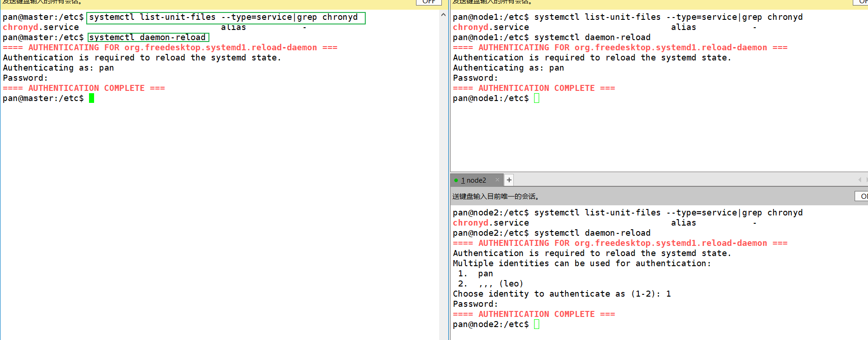
Task: Click 'Authentication is required' line in node2 pane
Action: pyautogui.click(x=592, y=253)
